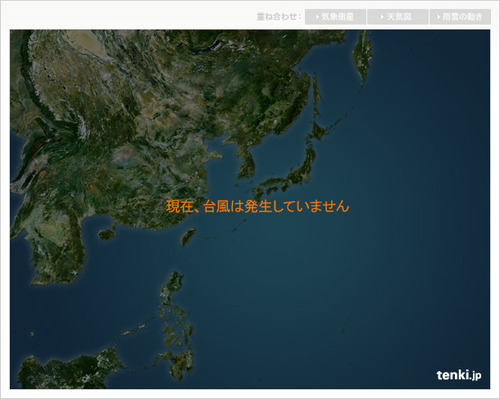The width and height of the screenshot is (500, 399).
Task: Toggle the 気象衛星 satellite overlay
Action: point(335,17)
